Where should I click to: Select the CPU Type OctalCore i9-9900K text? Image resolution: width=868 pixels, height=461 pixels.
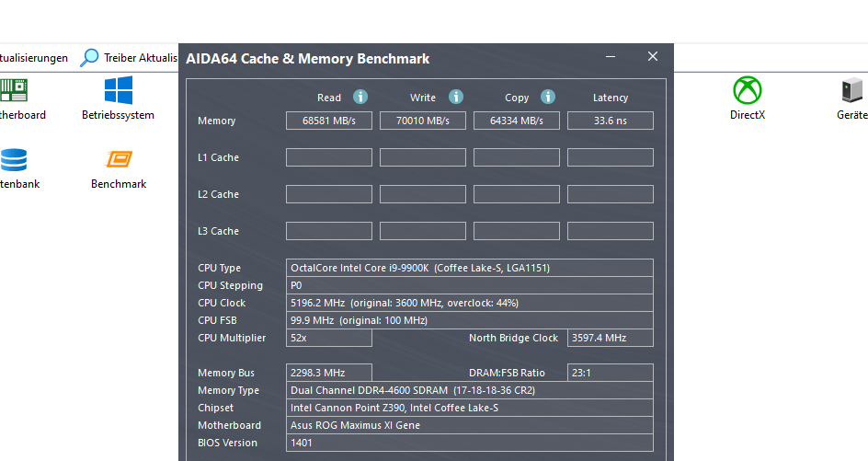(470, 268)
